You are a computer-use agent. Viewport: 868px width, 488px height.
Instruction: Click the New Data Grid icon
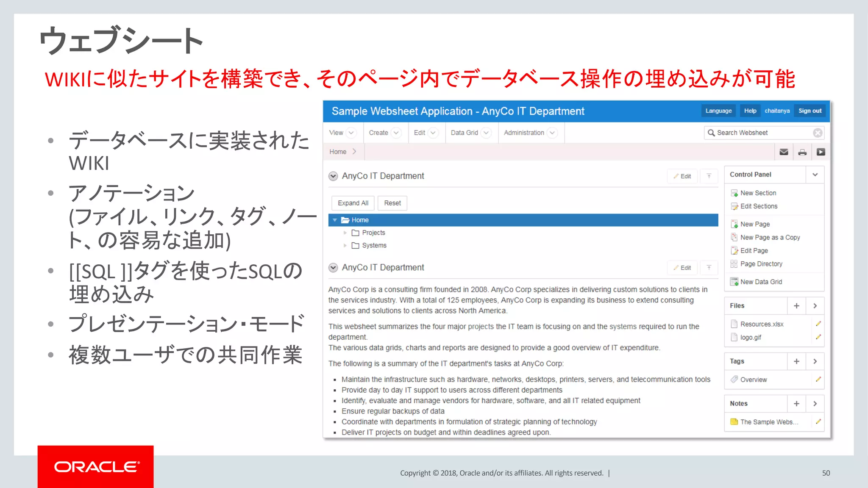coord(734,282)
